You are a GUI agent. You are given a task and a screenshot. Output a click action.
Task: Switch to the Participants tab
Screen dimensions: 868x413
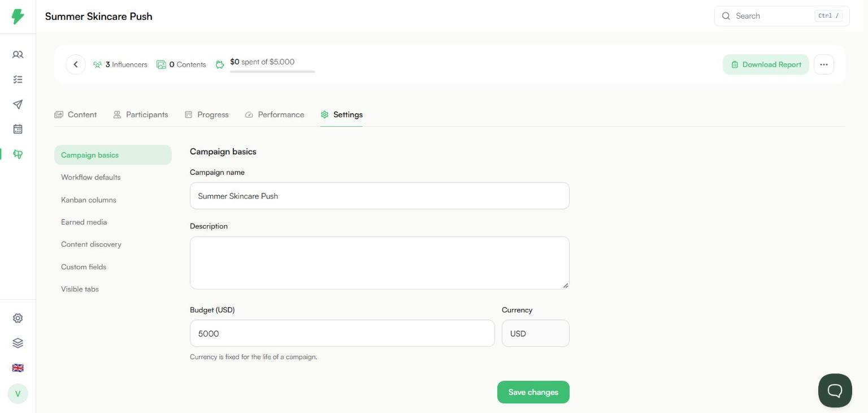click(141, 114)
